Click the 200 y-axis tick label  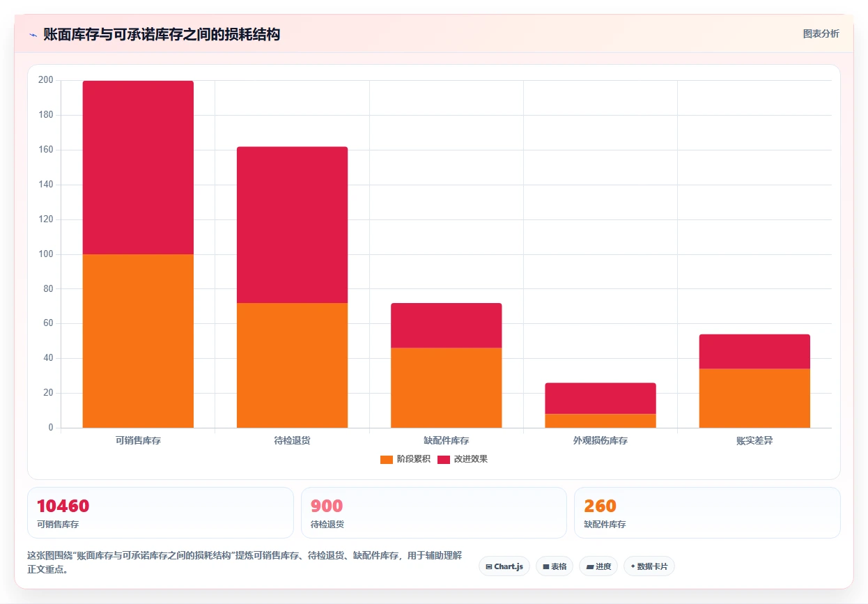(46, 80)
